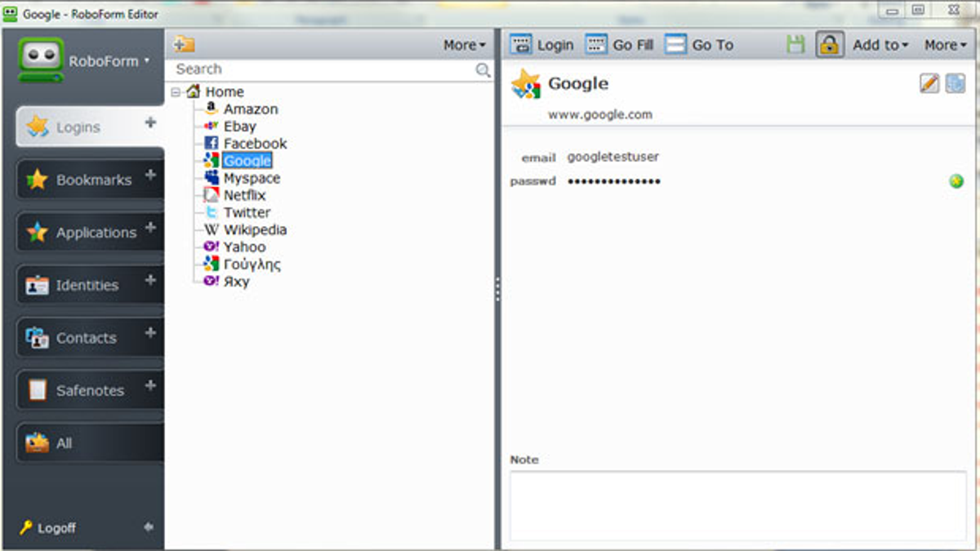
Task: Click the RoboForm robot logo
Action: (41, 60)
